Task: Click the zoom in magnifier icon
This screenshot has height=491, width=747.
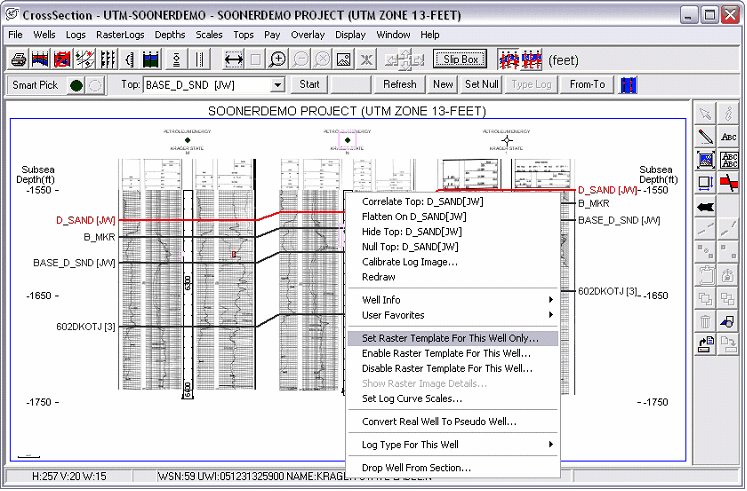Action: [278, 59]
